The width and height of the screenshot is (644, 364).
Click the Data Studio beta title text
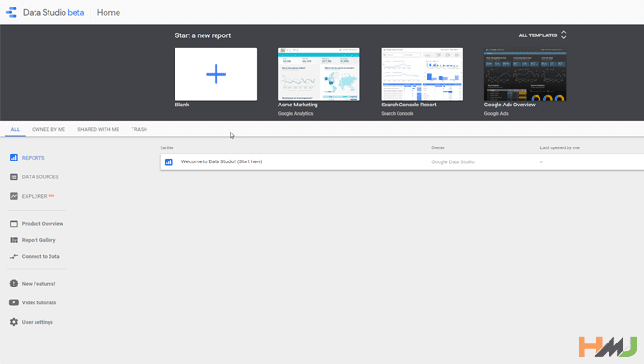click(54, 13)
